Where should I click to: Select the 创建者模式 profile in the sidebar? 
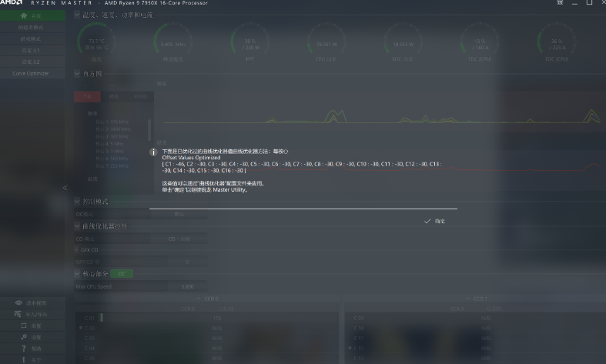point(32,28)
